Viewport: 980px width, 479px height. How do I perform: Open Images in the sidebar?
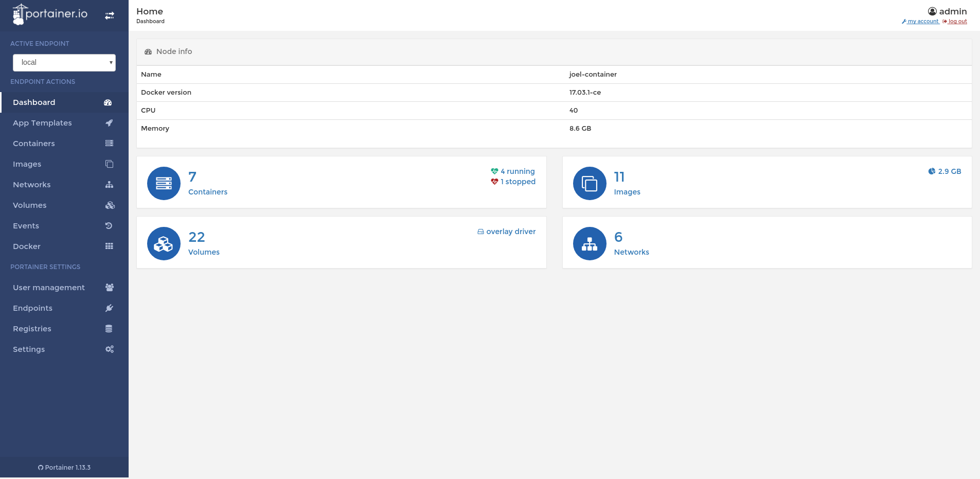point(64,164)
